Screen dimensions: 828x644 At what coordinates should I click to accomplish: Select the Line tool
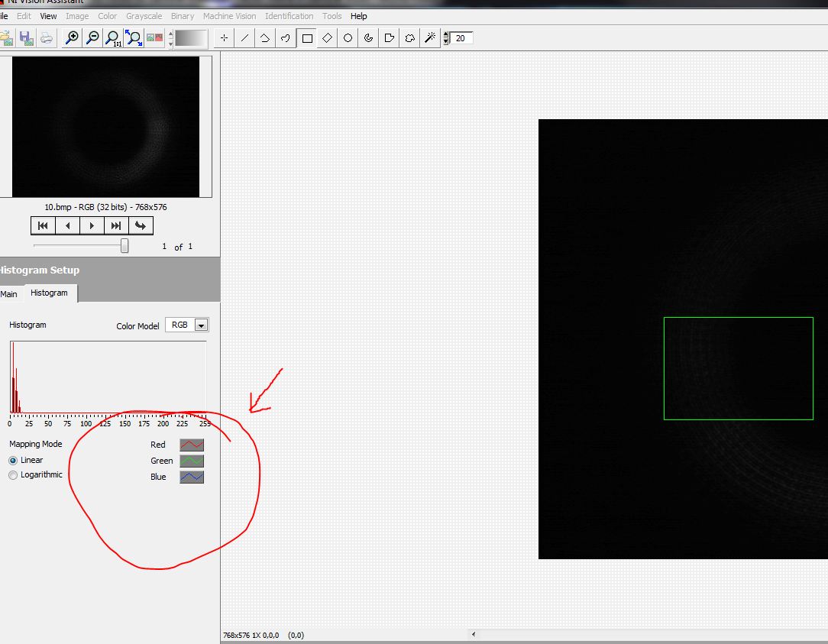pyautogui.click(x=244, y=38)
